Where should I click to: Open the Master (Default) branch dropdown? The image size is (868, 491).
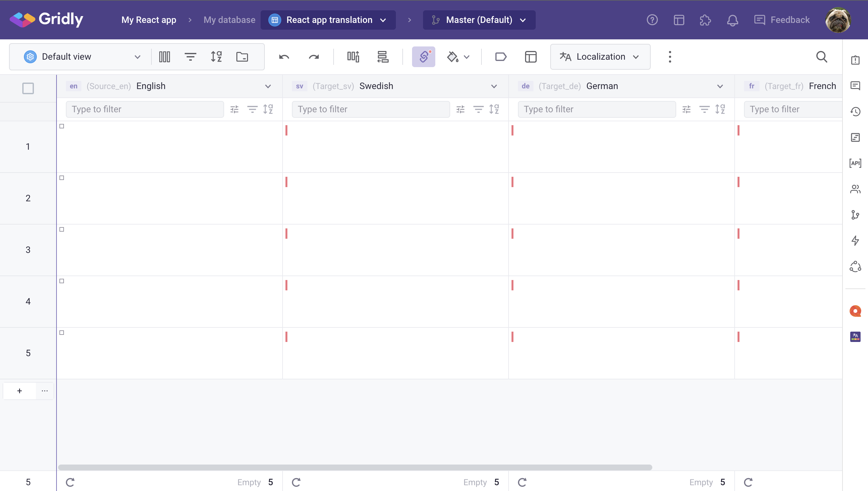pos(479,20)
